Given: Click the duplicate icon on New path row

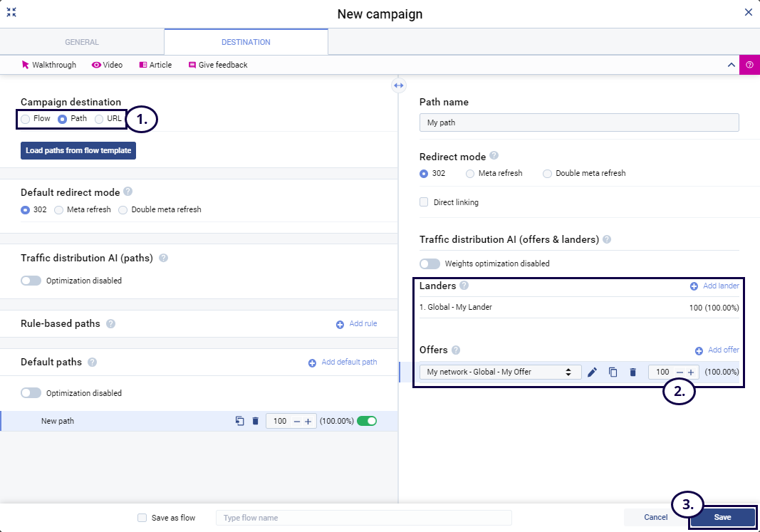Looking at the screenshot, I should (x=240, y=421).
